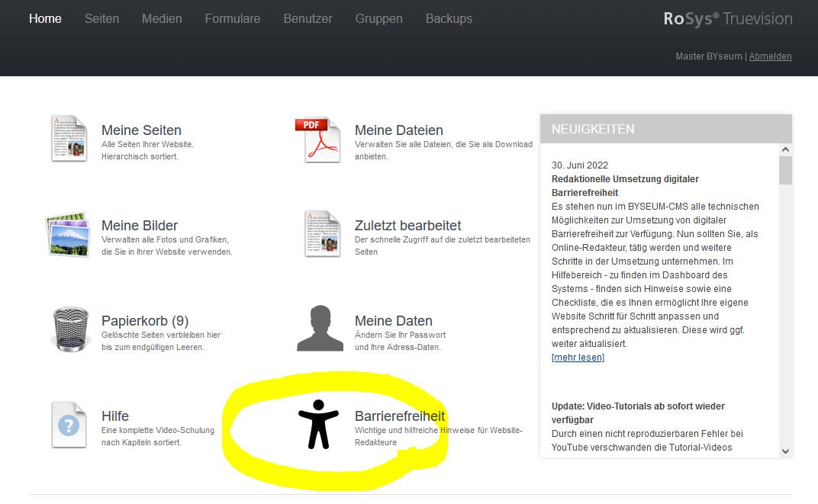Open the Barrierefreiheit accessibility figure icon
Viewport: 818px width, 504px height.
coord(318,424)
